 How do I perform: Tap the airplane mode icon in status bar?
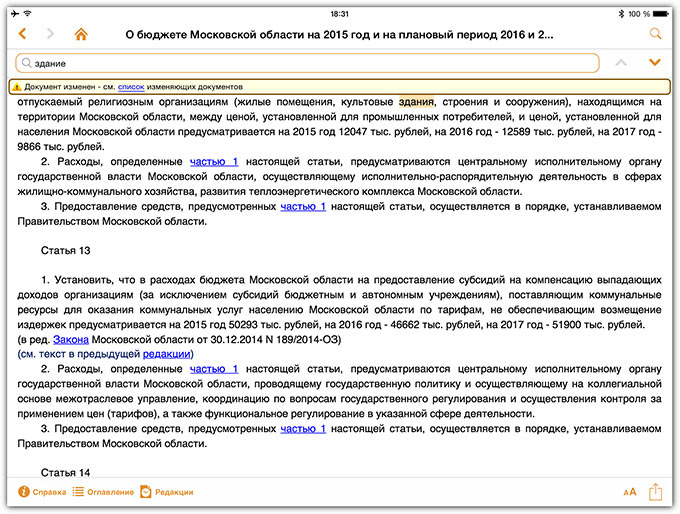(15, 14)
